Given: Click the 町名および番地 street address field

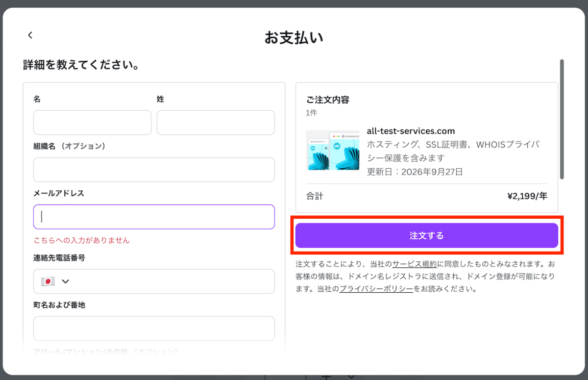Looking at the screenshot, I should point(154,329).
